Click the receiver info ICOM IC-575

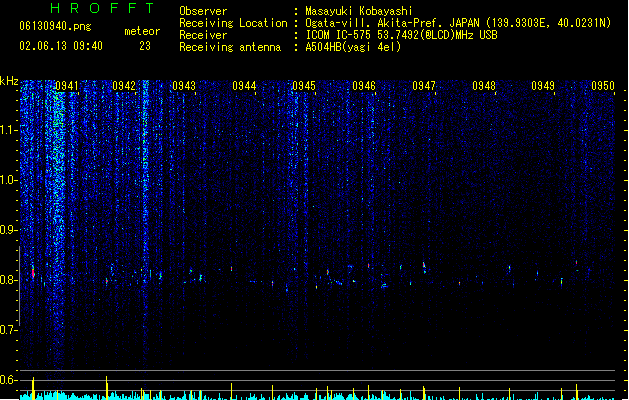[401, 35]
